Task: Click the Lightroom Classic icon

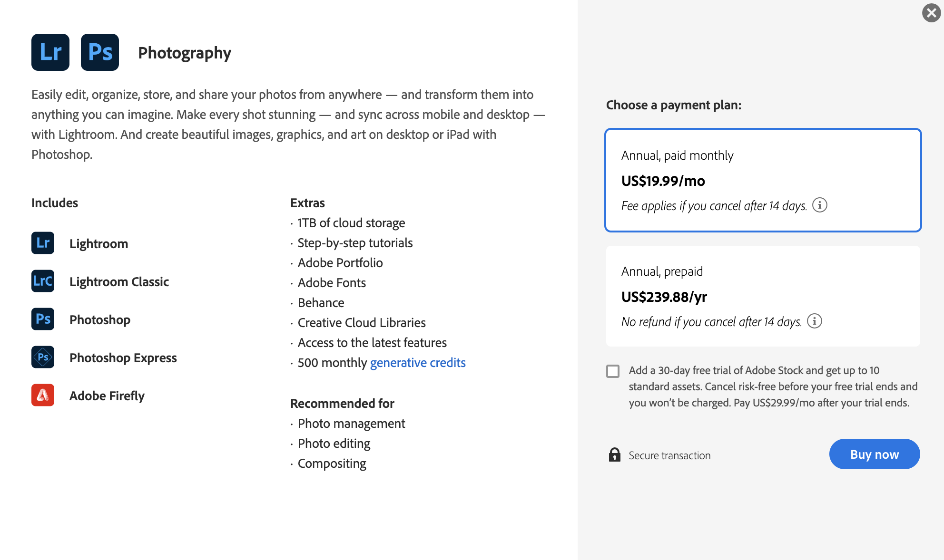Action: 42,281
